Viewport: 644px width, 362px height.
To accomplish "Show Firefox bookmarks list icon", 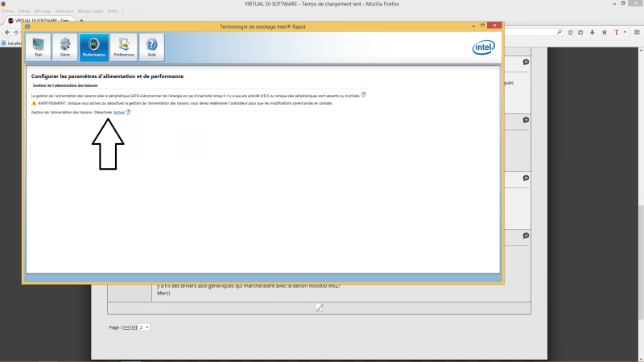I will coord(580,32).
